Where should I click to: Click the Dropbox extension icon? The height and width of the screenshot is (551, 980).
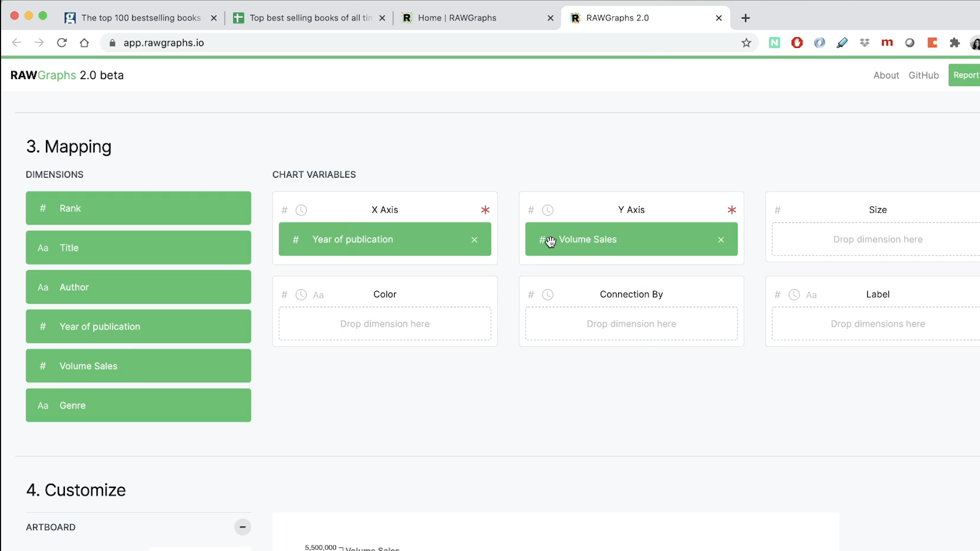[864, 43]
